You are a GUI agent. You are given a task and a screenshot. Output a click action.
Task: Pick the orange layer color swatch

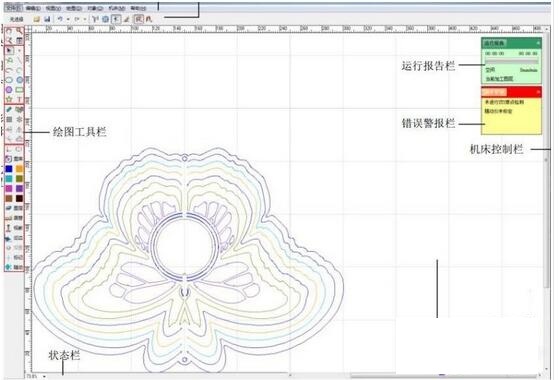19,169
